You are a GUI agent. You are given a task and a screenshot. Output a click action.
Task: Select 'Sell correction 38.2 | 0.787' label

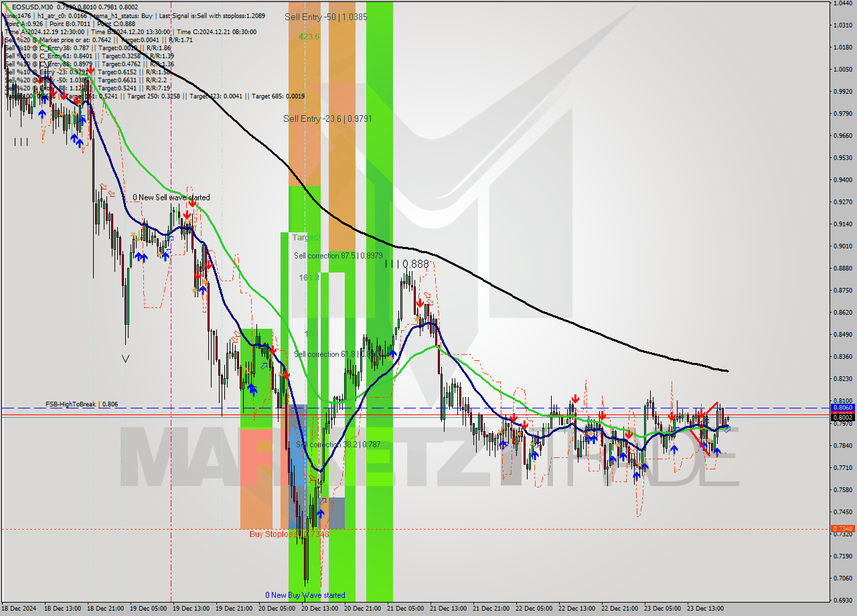[338, 445]
